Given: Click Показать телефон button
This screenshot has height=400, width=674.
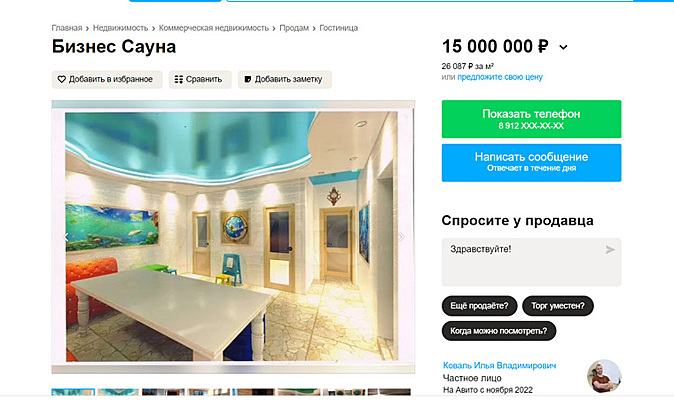Looking at the screenshot, I should (x=531, y=119).
